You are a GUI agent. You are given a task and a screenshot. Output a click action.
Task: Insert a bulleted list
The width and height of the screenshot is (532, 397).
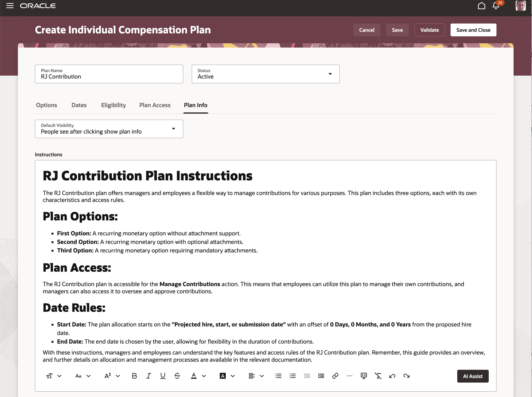(x=278, y=376)
